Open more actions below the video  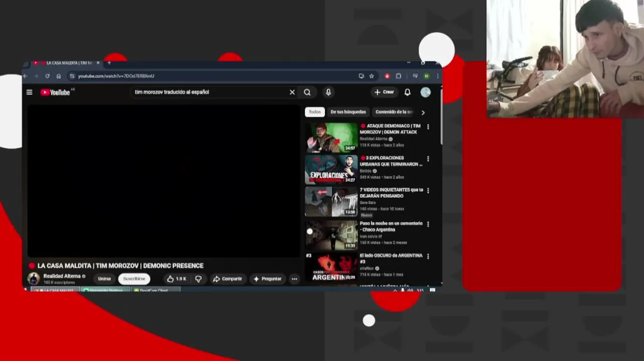[x=294, y=279]
